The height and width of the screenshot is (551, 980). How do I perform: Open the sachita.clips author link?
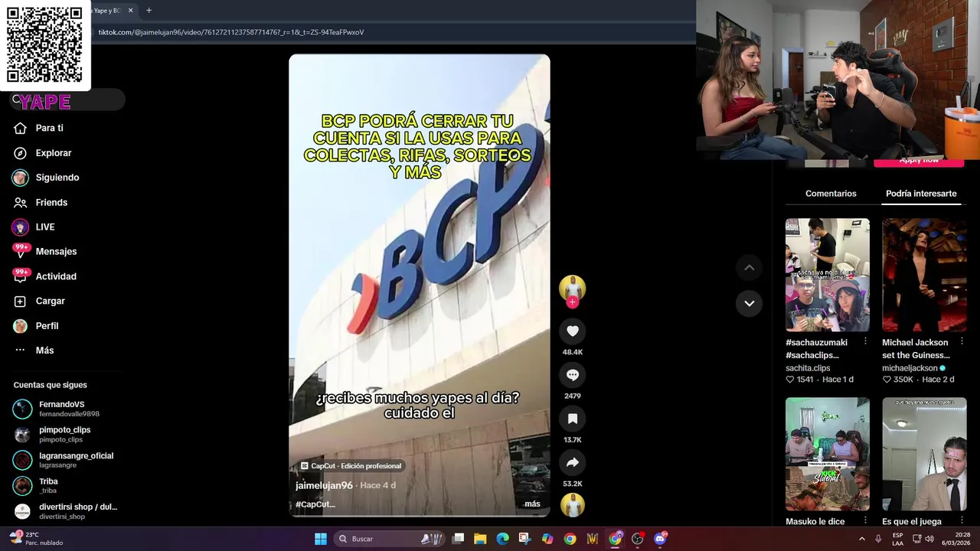808,368
